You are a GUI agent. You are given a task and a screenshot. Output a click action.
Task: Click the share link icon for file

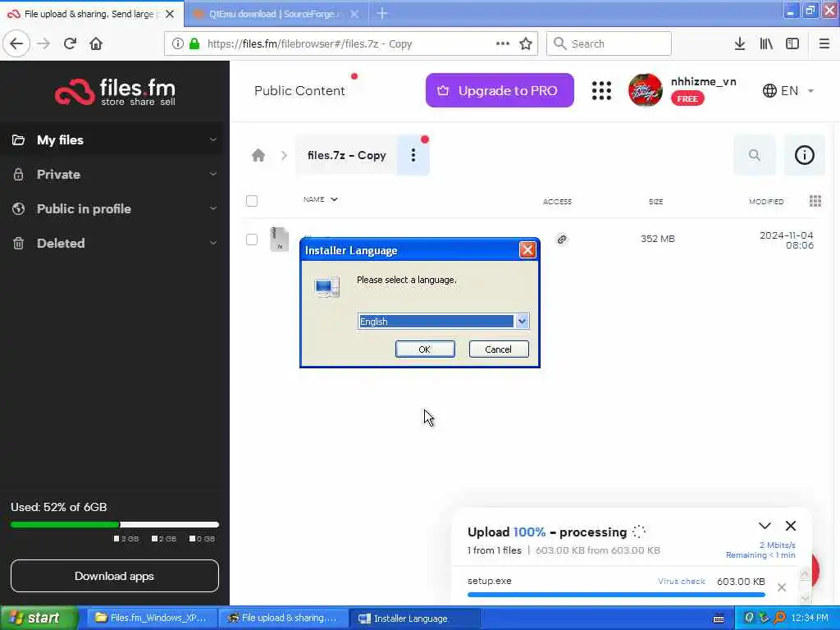(x=561, y=239)
